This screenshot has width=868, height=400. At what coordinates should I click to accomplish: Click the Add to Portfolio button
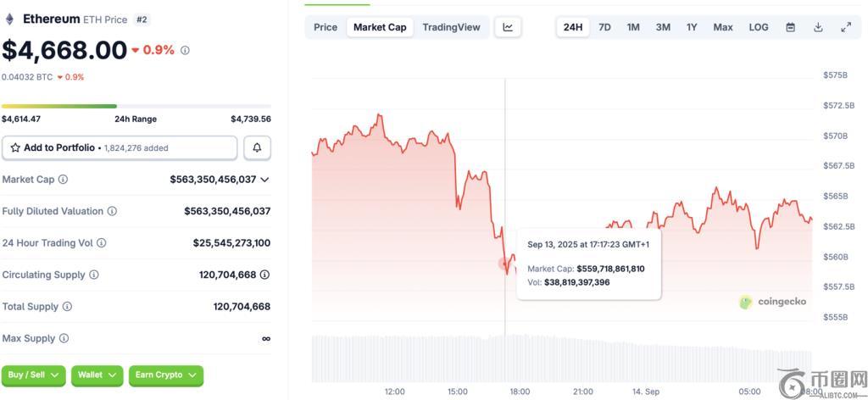(120, 147)
